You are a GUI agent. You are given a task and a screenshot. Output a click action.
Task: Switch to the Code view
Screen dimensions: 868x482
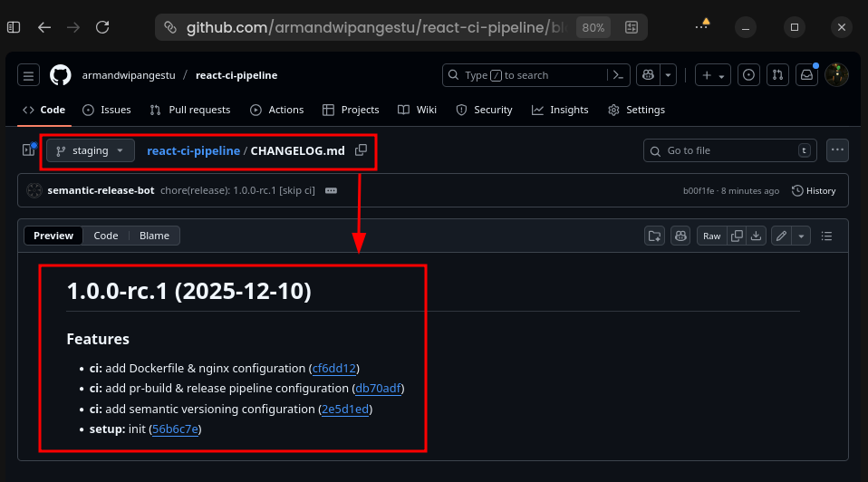coord(106,236)
